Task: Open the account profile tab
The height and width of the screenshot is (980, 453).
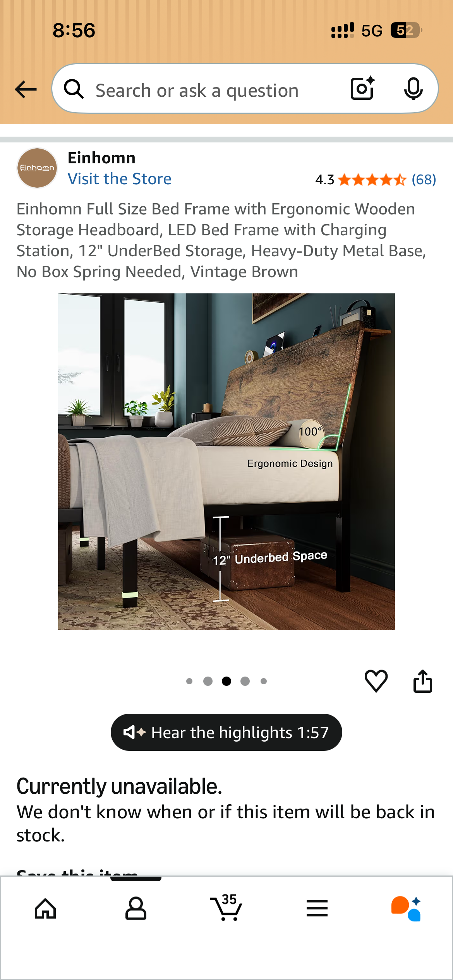Action: [136, 908]
